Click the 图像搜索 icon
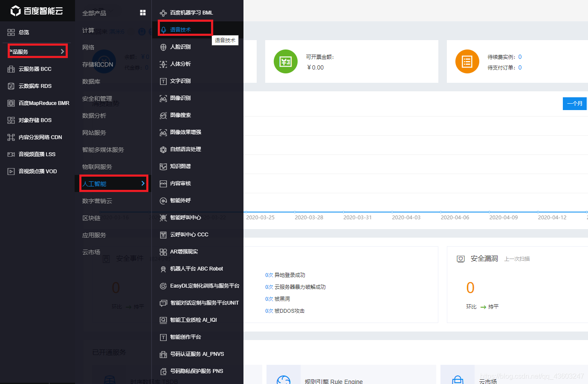Image resolution: width=588 pixels, height=384 pixels. [163, 116]
